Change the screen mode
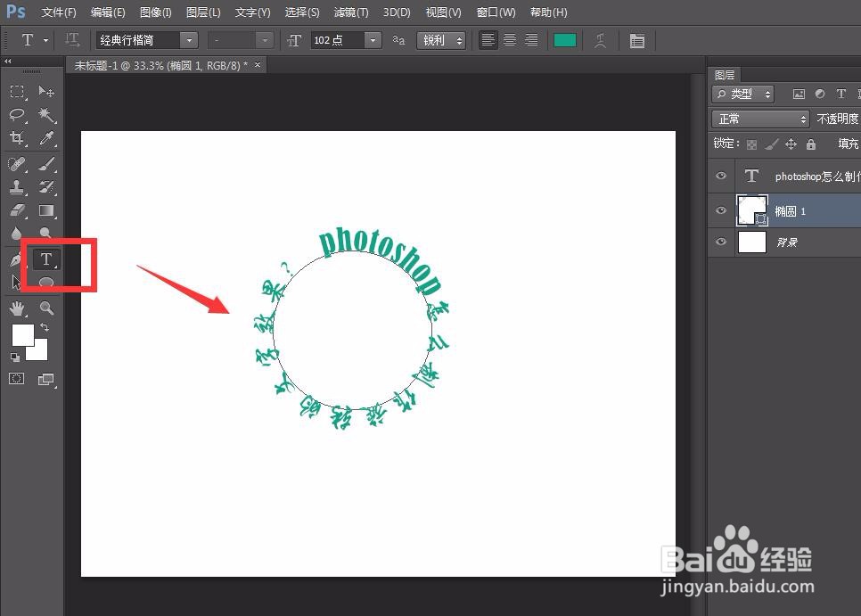Image resolution: width=861 pixels, height=616 pixels. (46, 380)
